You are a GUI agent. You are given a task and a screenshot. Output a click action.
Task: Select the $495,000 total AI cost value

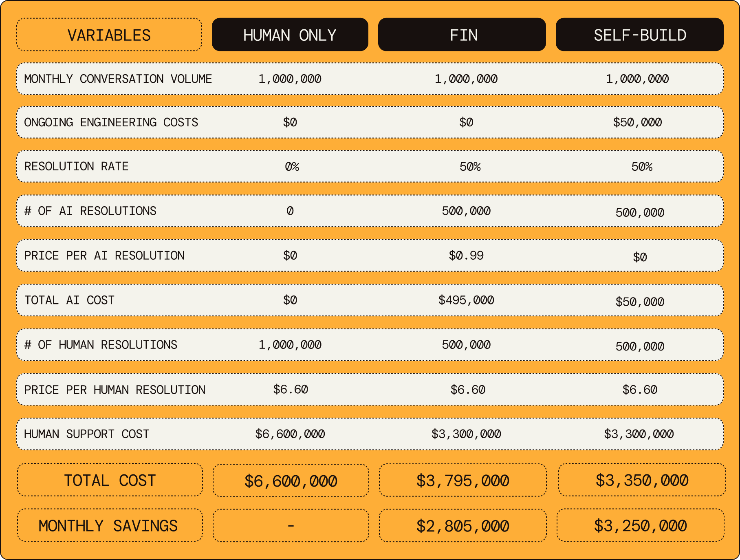(x=466, y=300)
